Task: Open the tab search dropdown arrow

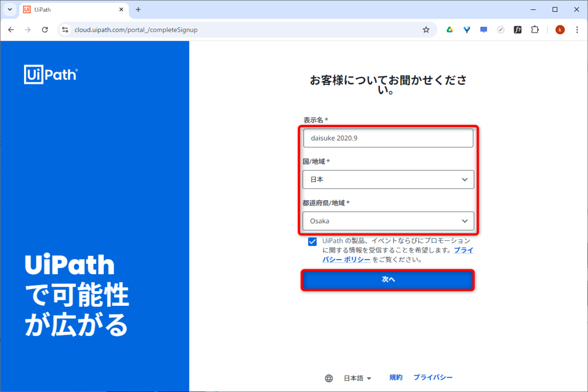Action: [x=9, y=9]
